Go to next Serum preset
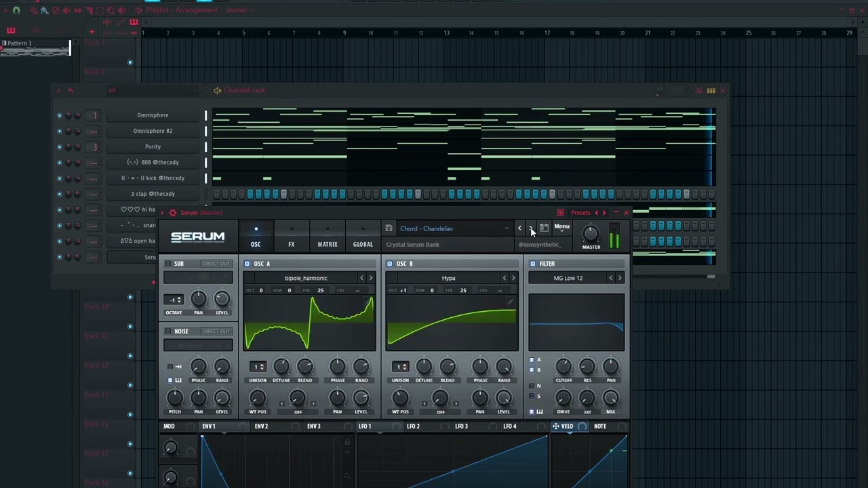 (532, 228)
